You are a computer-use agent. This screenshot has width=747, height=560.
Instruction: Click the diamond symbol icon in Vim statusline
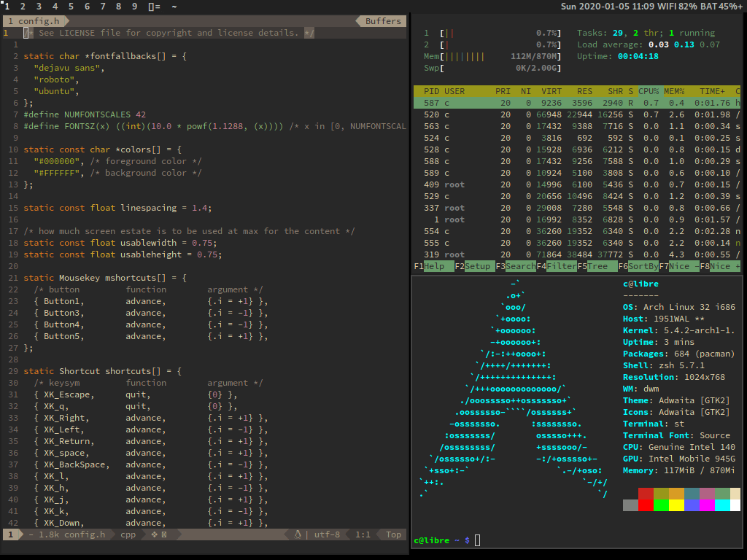[155, 534]
